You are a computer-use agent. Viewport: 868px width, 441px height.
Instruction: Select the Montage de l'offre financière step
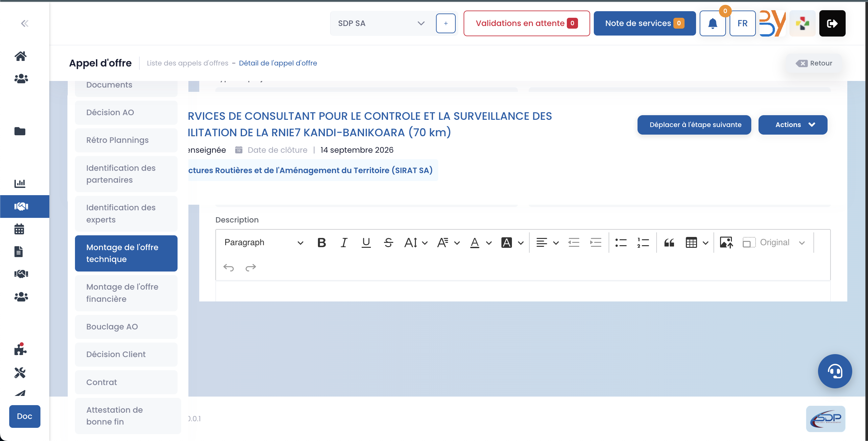click(126, 293)
